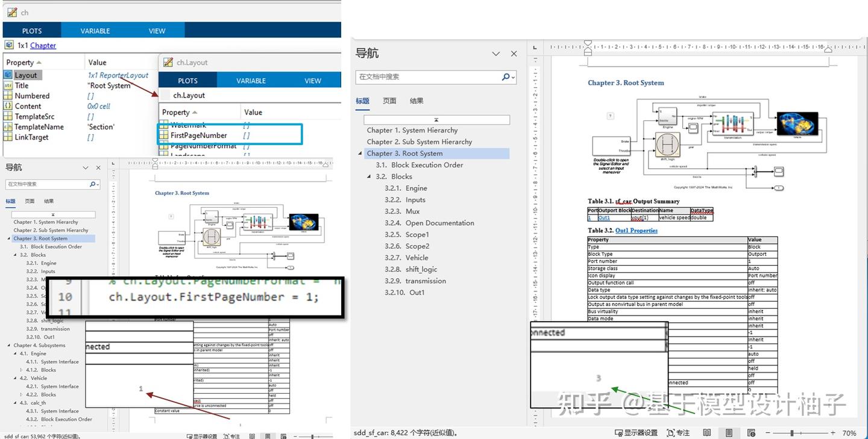Open the 1x1 Chapter link
This screenshot has height=439, width=868.
pyautogui.click(x=42, y=45)
